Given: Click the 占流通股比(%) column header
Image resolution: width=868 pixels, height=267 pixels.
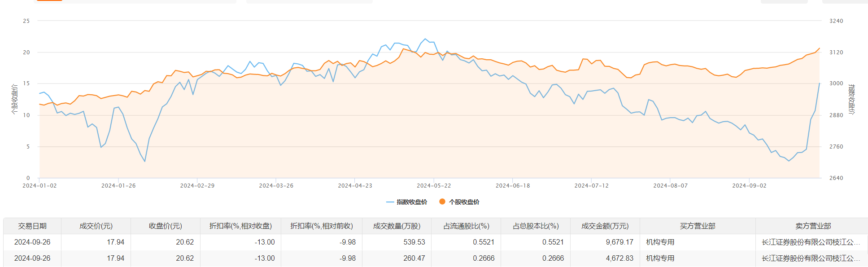Looking at the screenshot, I should point(466,226).
